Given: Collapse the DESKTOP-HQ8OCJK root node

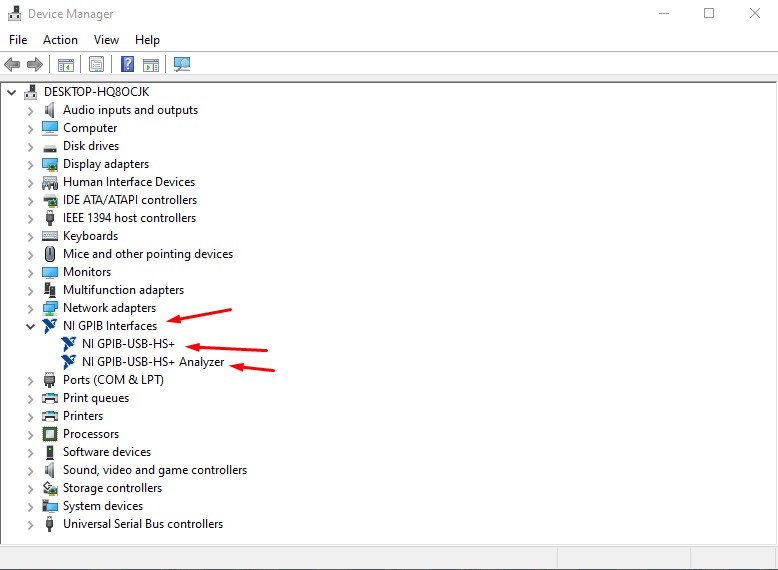Looking at the screenshot, I should (11, 92).
